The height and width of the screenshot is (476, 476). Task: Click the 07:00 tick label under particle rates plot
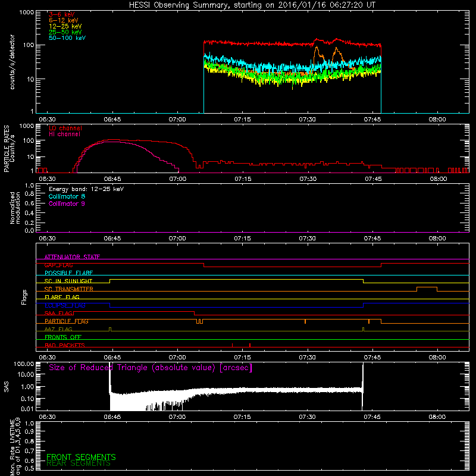click(177, 179)
